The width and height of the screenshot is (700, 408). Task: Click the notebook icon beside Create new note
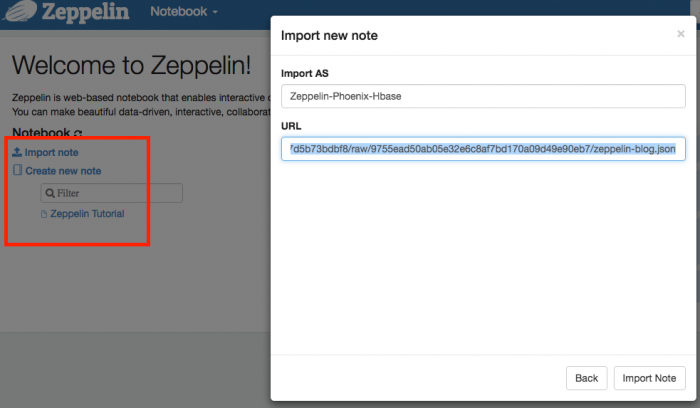[x=17, y=171]
